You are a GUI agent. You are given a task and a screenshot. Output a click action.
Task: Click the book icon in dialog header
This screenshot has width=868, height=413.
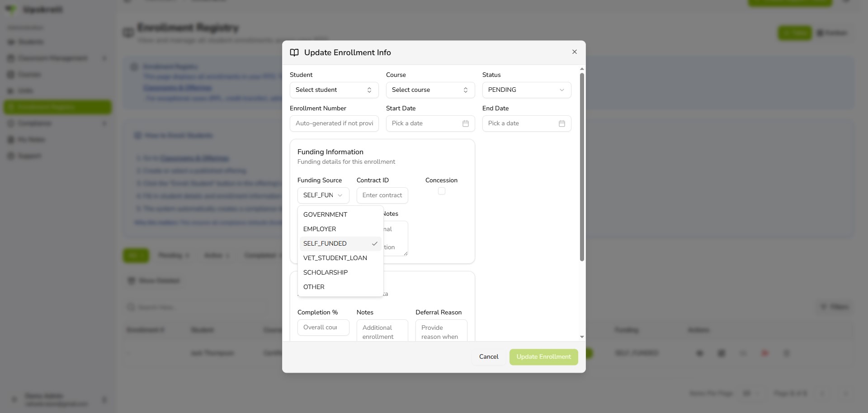[294, 52]
